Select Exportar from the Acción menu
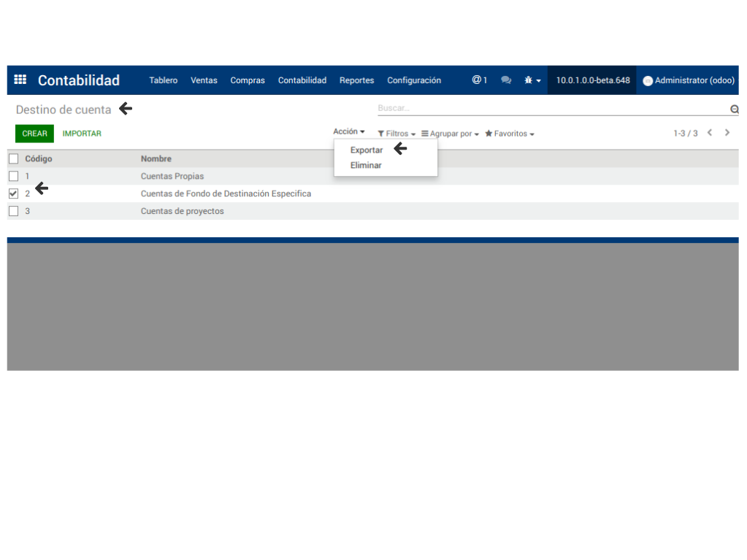Viewport: 747px width, 560px height. click(x=367, y=150)
